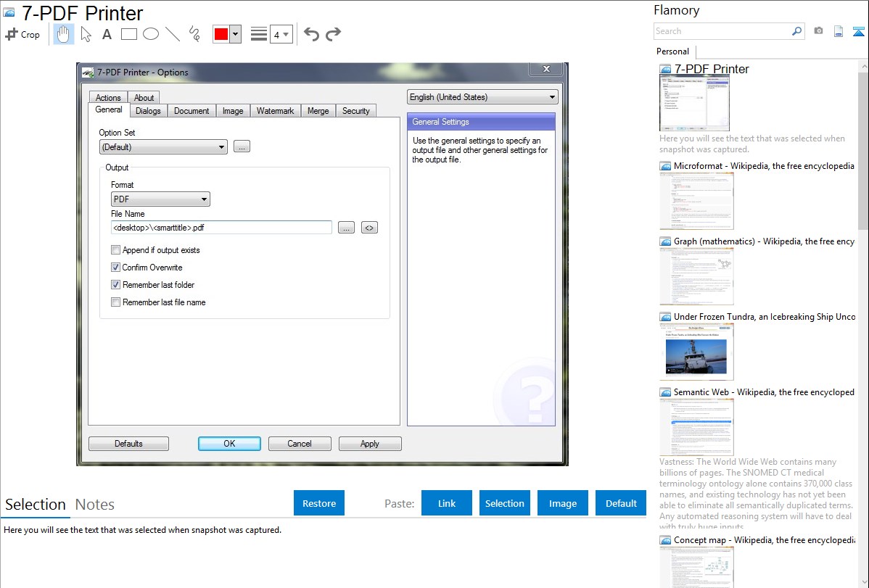Viewport: 869px width, 588px height.
Task: Open the Semantic Web snapshot thumbnail
Action: 696,427
